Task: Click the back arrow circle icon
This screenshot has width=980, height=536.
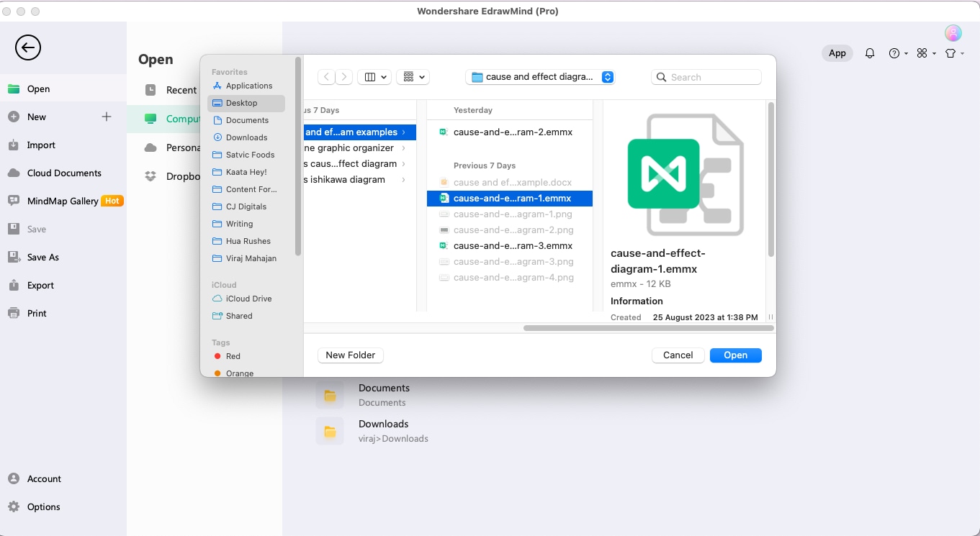Action: [x=28, y=48]
